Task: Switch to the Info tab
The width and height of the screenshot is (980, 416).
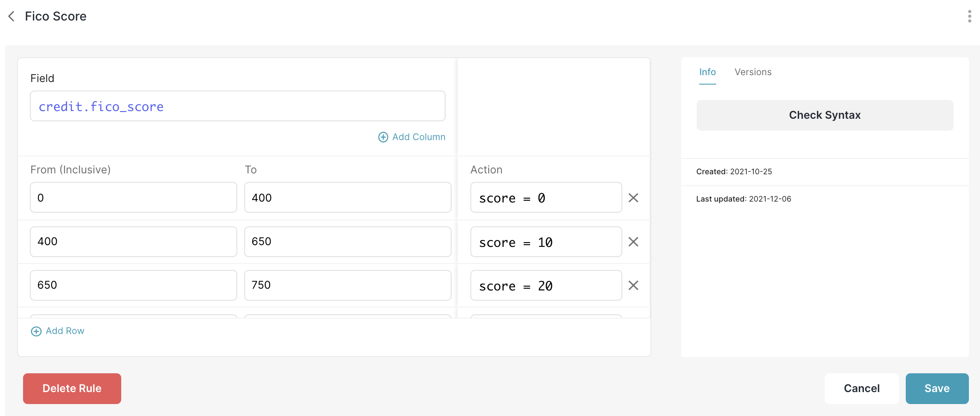Action: point(707,72)
